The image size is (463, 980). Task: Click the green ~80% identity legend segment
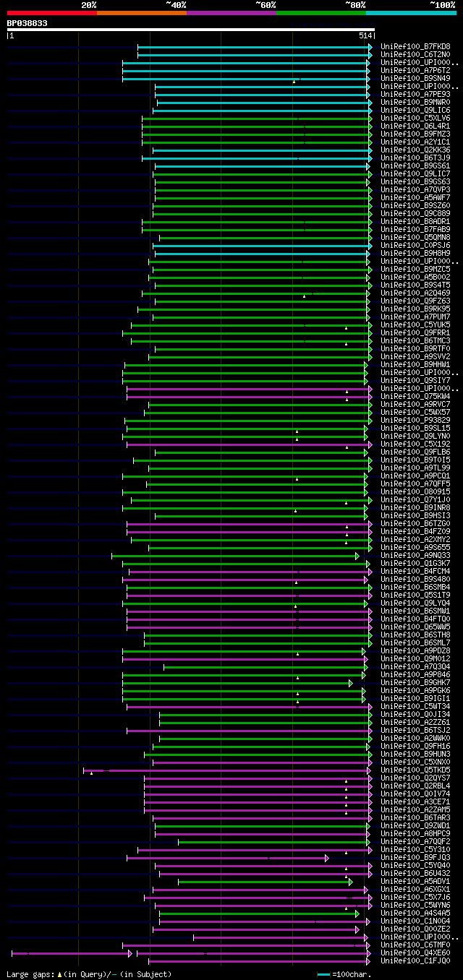tap(321, 12)
